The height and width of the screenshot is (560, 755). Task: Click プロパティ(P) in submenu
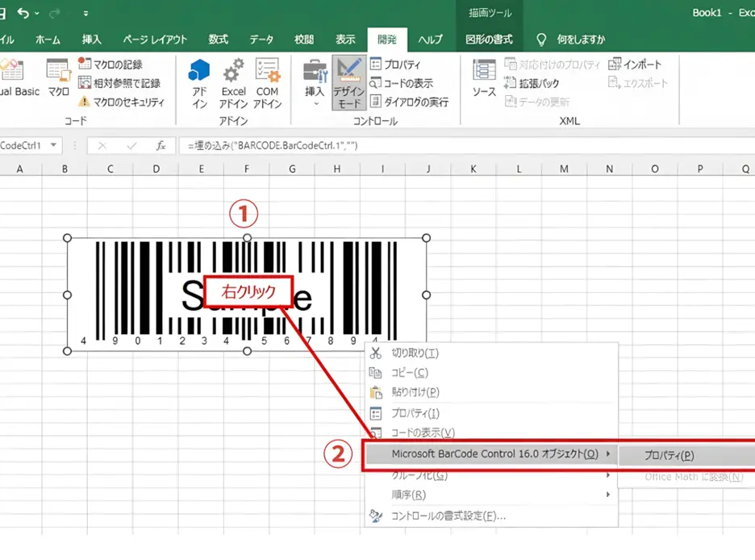click(x=686, y=455)
